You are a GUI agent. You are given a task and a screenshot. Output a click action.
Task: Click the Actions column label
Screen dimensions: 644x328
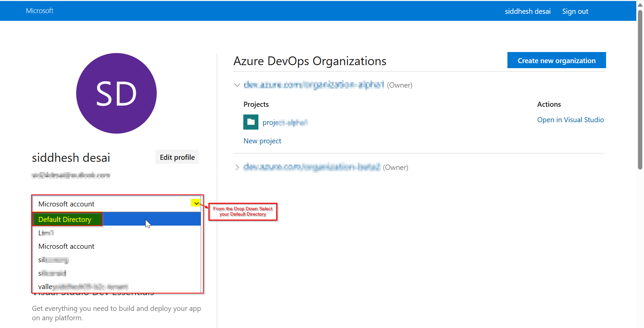pyautogui.click(x=549, y=104)
